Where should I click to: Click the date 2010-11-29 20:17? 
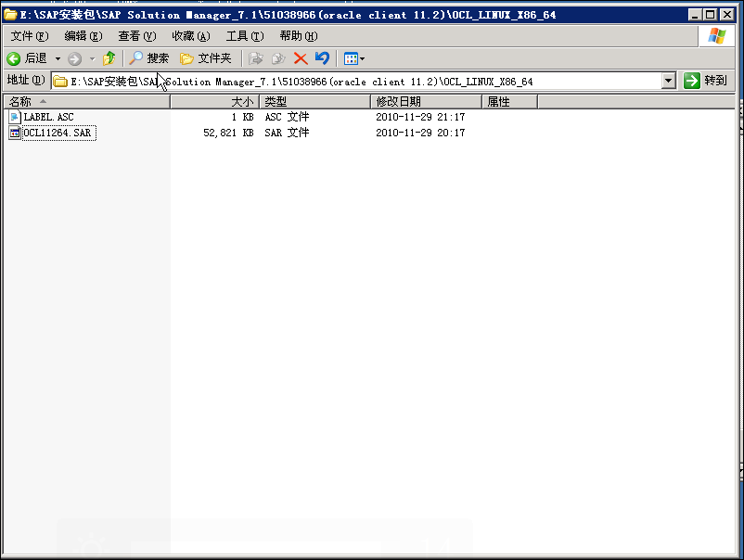pyautogui.click(x=420, y=133)
